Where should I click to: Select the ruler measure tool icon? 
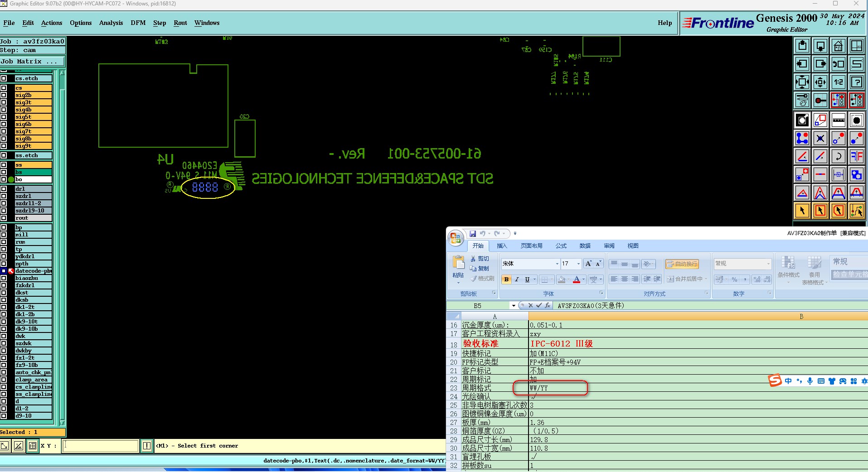pyautogui.click(x=839, y=120)
